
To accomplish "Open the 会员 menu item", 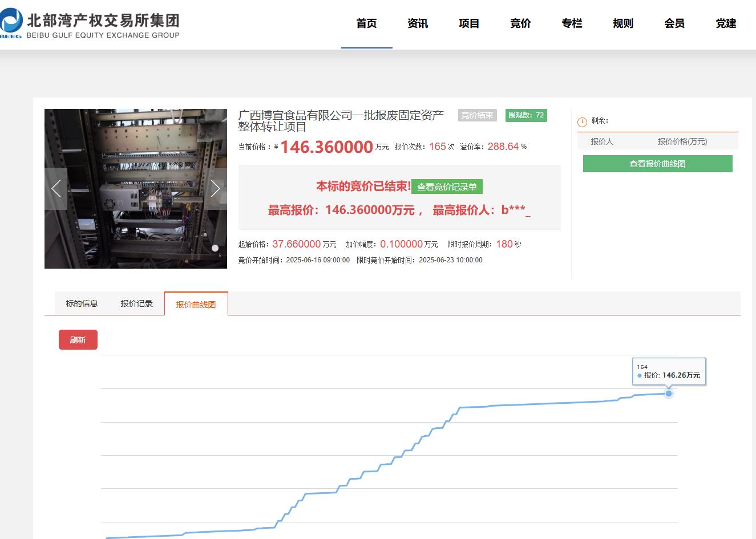I will [x=674, y=23].
